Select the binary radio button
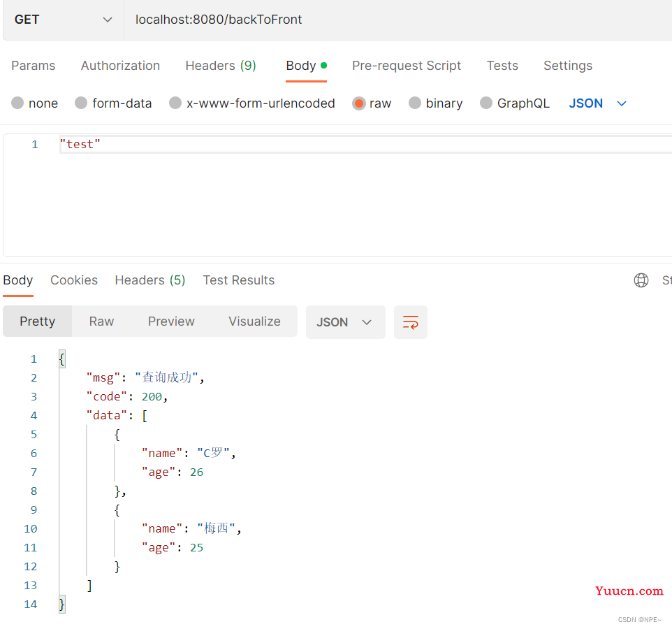The height and width of the screenshot is (629, 672). (415, 103)
